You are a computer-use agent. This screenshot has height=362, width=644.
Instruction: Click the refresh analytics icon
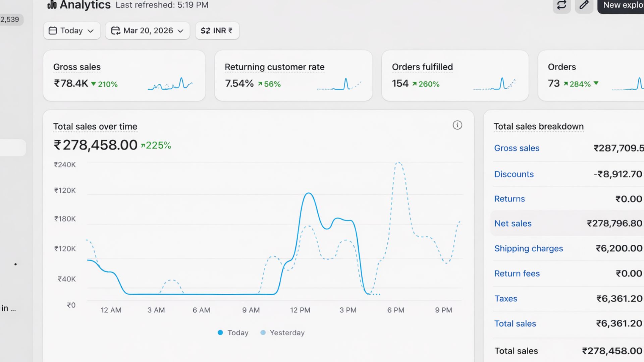click(561, 5)
